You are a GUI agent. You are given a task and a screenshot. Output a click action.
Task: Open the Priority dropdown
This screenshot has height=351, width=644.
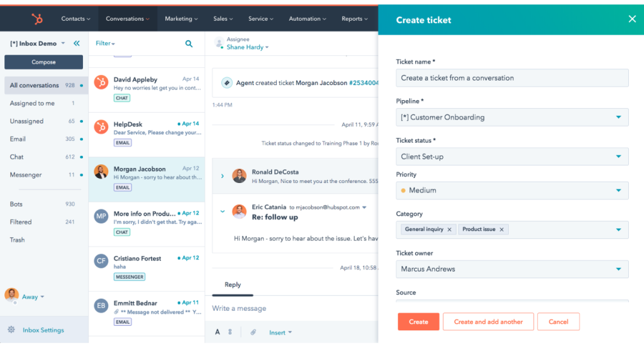(512, 191)
